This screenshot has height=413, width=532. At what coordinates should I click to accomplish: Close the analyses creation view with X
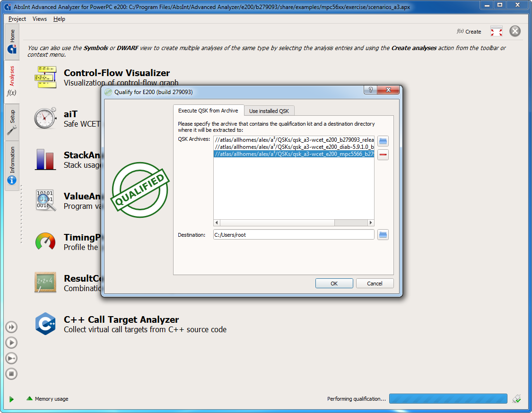pos(515,31)
